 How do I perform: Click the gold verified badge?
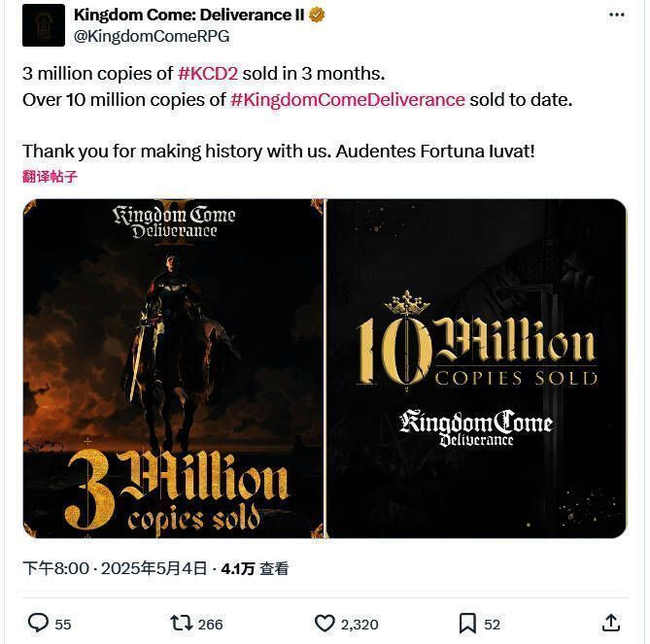[x=317, y=16]
